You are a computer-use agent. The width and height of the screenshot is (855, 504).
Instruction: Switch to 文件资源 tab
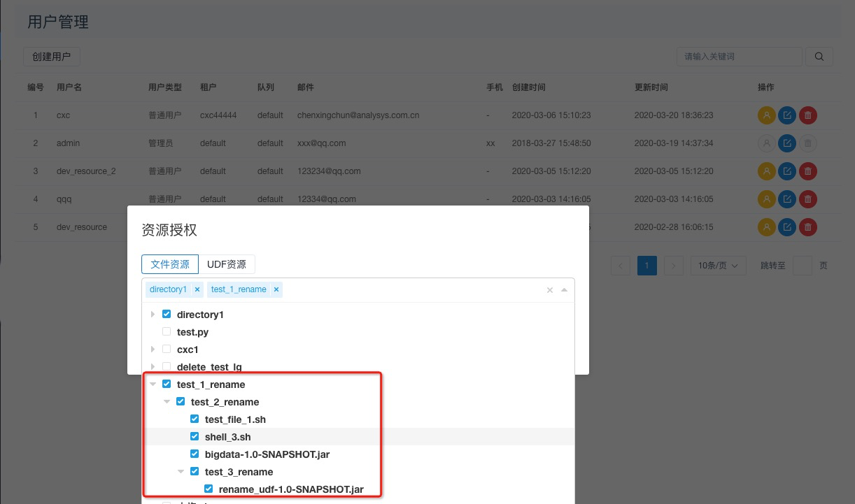(x=170, y=264)
